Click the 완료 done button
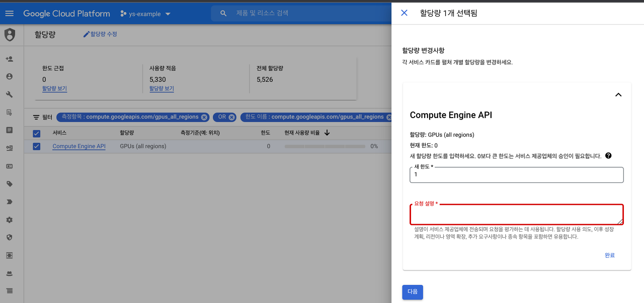The image size is (644, 303). [x=610, y=255]
